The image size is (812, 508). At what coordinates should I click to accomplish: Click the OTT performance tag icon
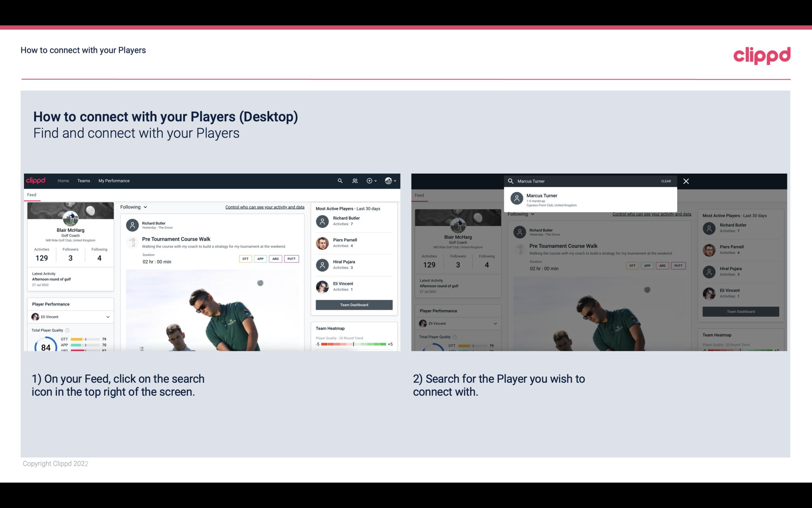click(244, 258)
